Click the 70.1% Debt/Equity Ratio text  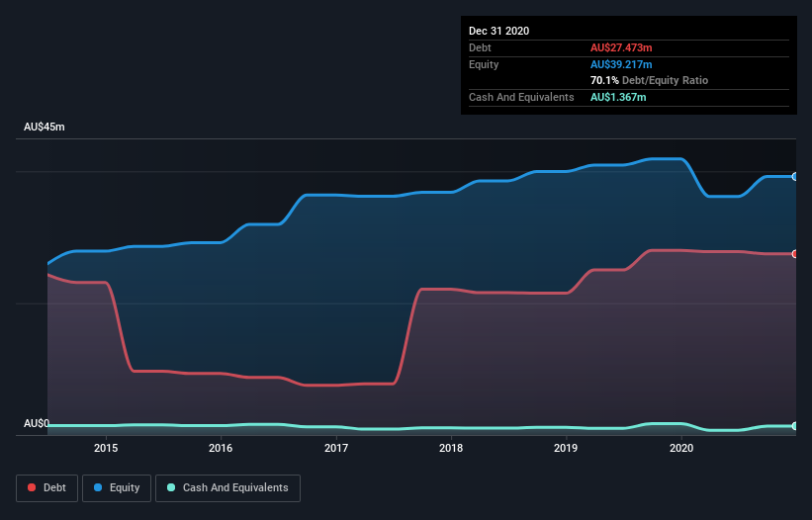649,80
